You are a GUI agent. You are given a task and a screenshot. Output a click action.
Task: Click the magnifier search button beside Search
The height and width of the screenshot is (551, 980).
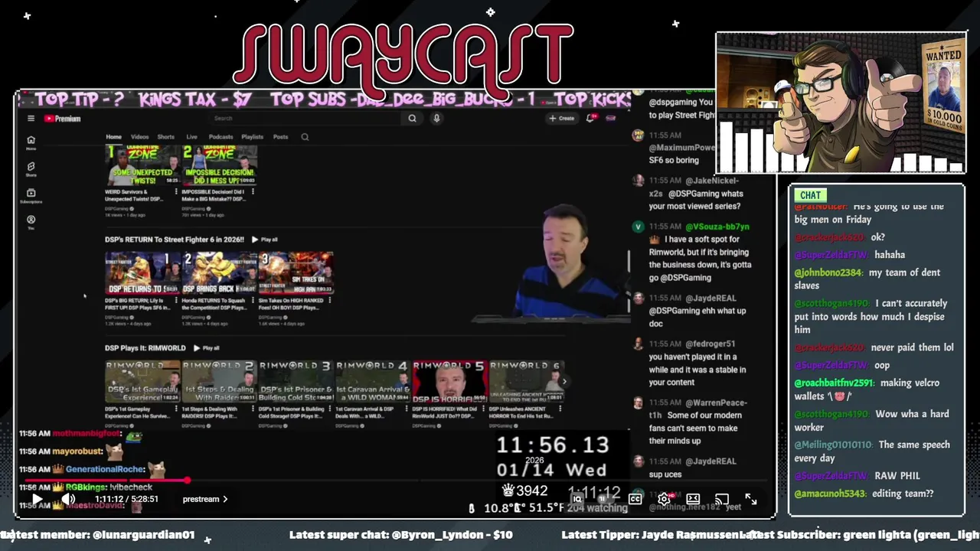click(x=412, y=119)
